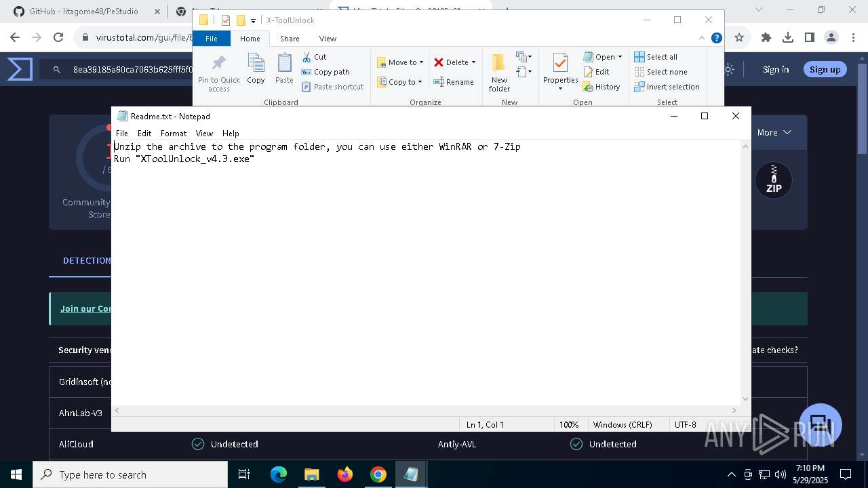Click Notepad vertical scrollbar down arrow
This screenshot has height=488, width=868.
[x=746, y=399]
